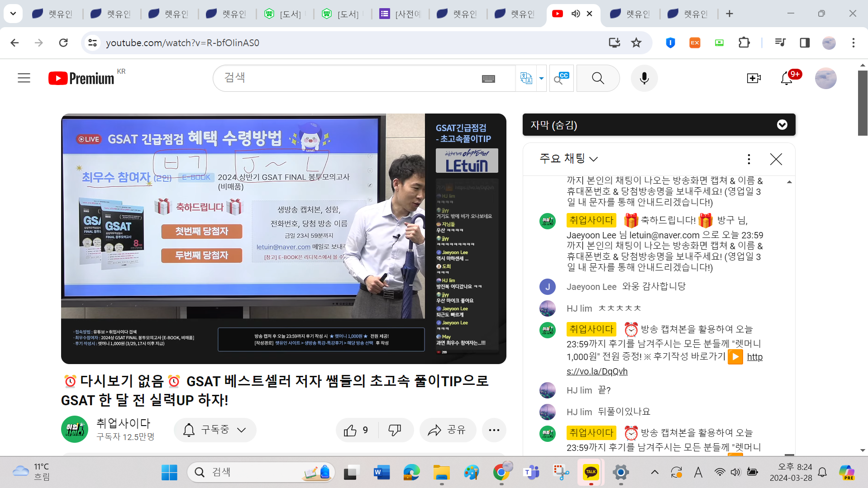Switch to the first 렛유인 tab

click(x=52, y=14)
